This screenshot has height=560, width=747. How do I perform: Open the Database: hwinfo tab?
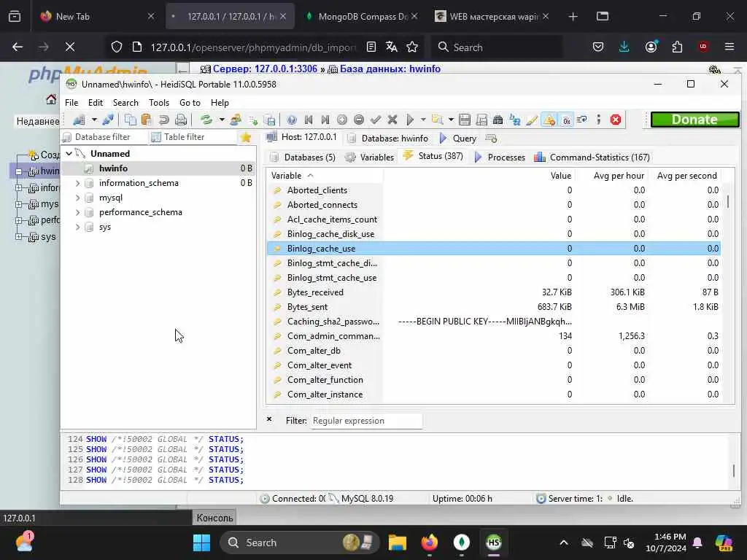388,139
